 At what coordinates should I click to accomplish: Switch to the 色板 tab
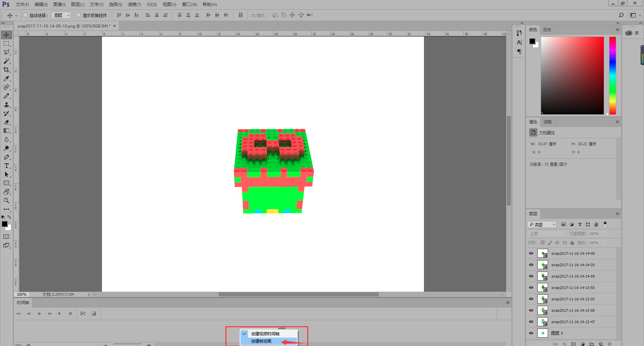[x=547, y=30]
